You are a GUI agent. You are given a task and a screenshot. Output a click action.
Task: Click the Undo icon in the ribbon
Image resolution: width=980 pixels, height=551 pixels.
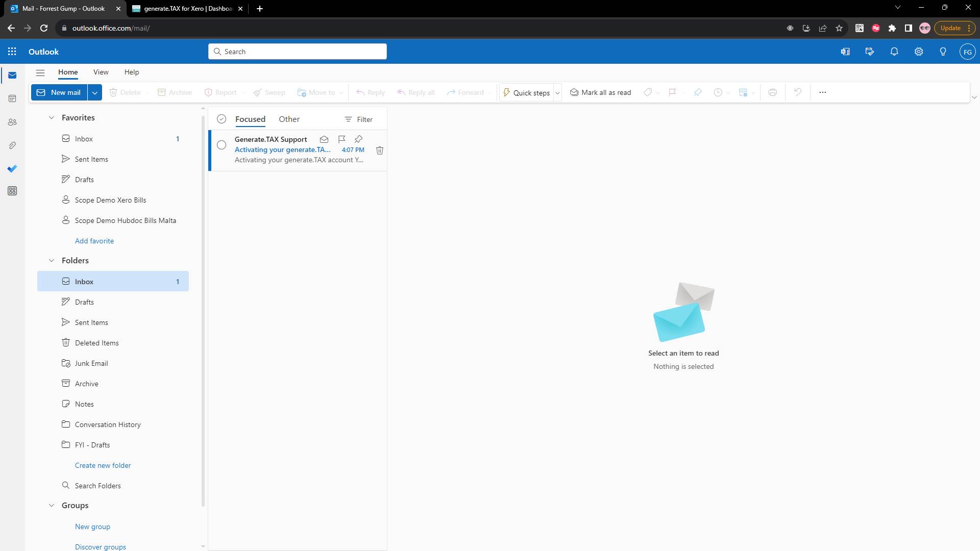pos(797,92)
